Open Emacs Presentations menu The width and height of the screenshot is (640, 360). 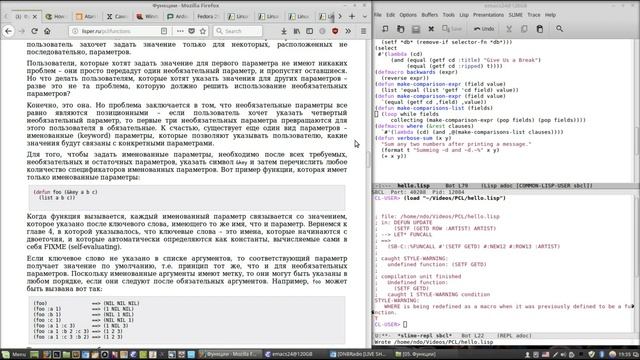pyautogui.click(x=488, y=15)
